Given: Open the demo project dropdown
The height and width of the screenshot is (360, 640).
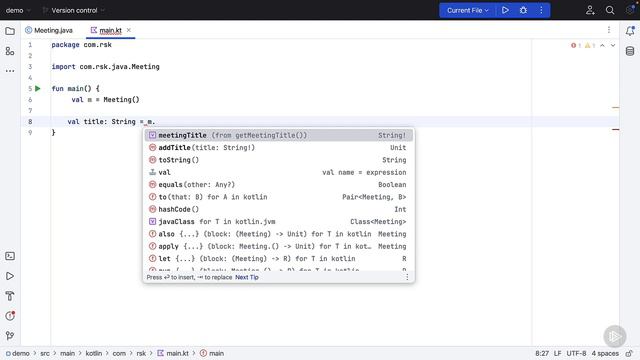Looking at the screenshot, I should click(18, 10).
